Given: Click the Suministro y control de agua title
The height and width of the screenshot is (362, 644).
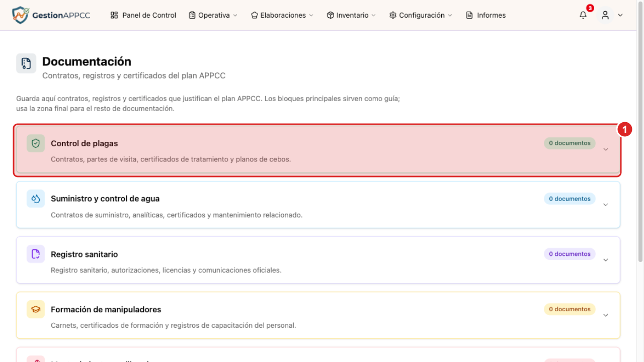Looking at the screenshot, I should point(105,199).
